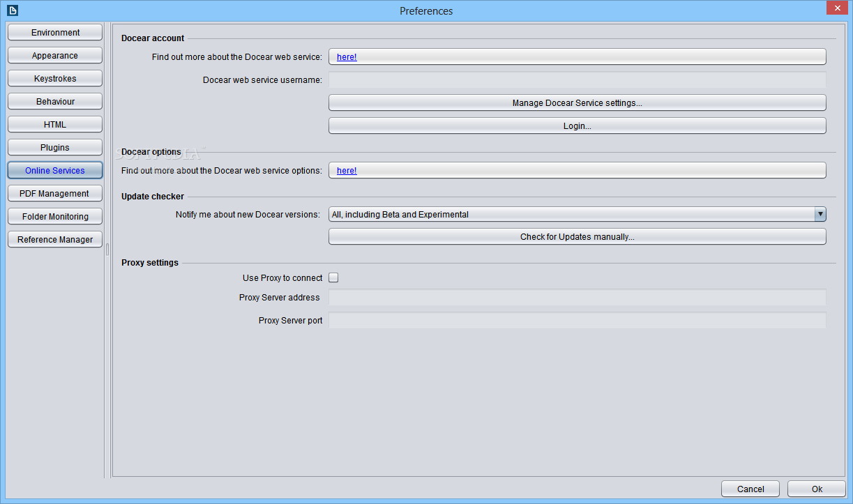Click the Login... button

[x=578, y=126]
